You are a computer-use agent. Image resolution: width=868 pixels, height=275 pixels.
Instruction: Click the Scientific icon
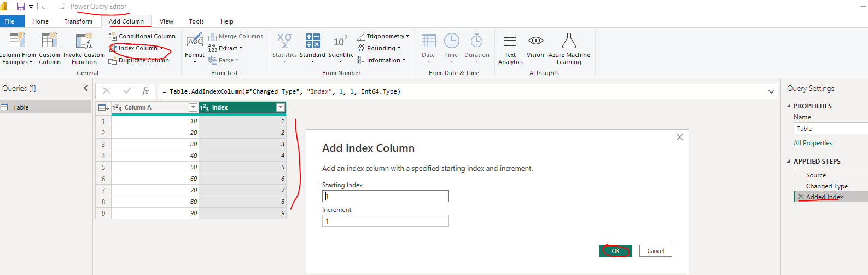pos(341,42)
